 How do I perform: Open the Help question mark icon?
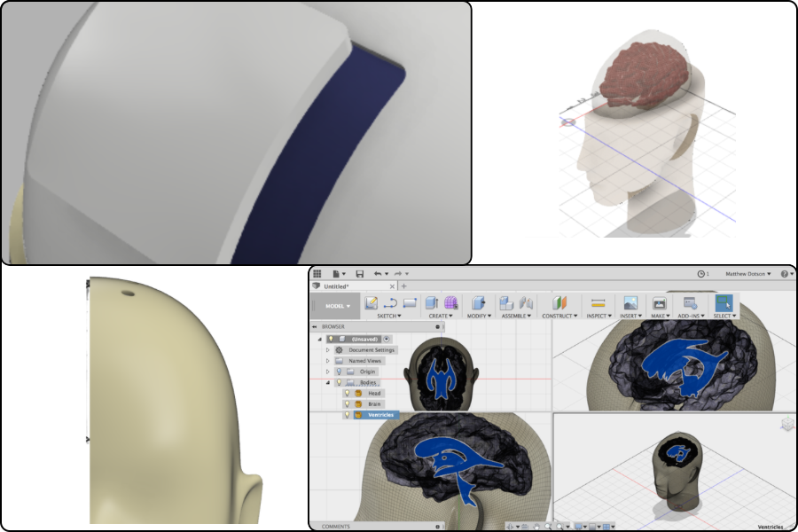pyautogui.click(x=785, y=274)
